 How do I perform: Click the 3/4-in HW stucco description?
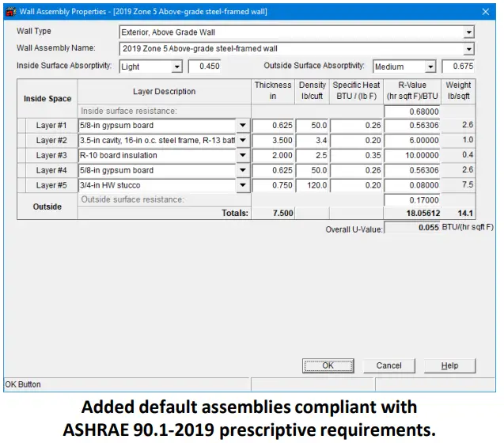tap(157, 185)
